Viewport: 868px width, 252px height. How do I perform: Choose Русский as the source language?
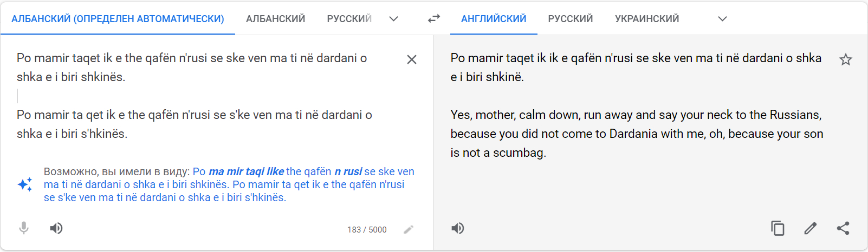coord(349,19)
